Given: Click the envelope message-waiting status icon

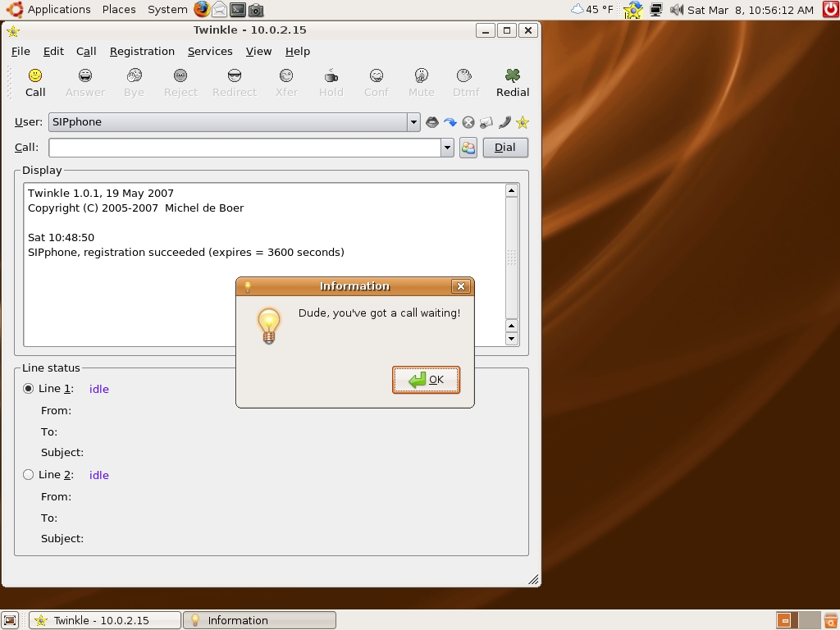Looking at the screenshot, I should (x=486, y=123).
